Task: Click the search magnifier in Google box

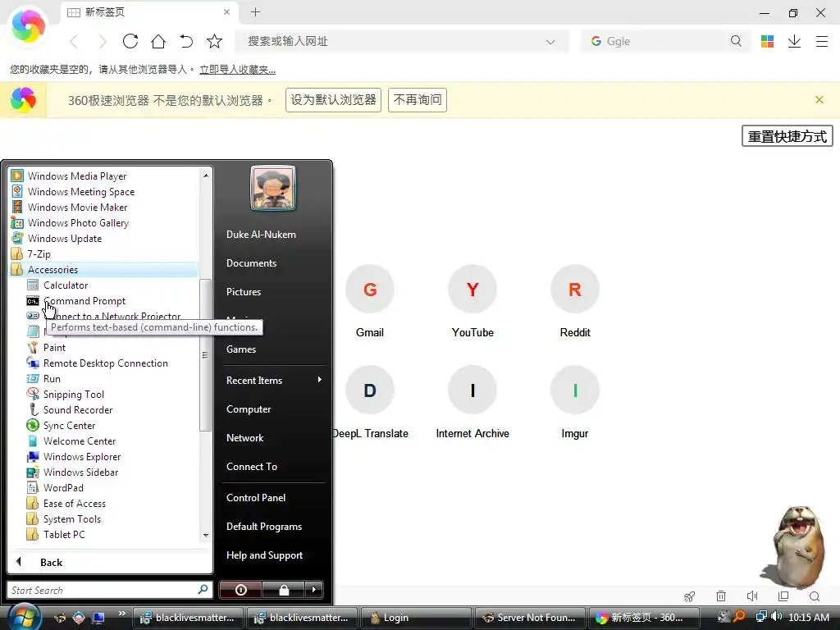Action: 736,41
